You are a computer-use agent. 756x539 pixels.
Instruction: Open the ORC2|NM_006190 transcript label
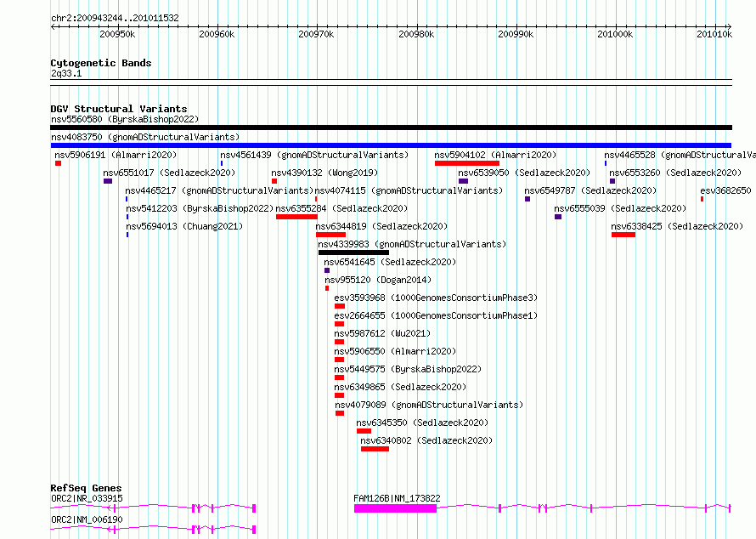click(87, 519)
